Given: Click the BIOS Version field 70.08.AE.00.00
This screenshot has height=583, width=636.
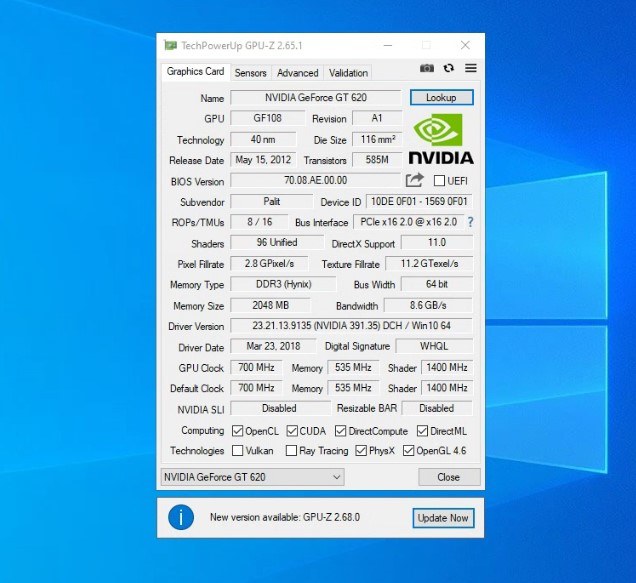Looking at the screenshot, I should coord(315,180).
